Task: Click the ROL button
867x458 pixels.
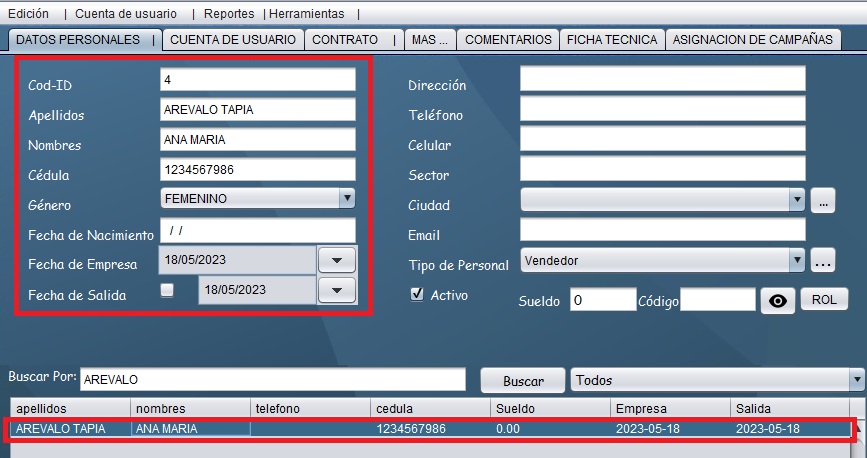Action: coord(823,300)
